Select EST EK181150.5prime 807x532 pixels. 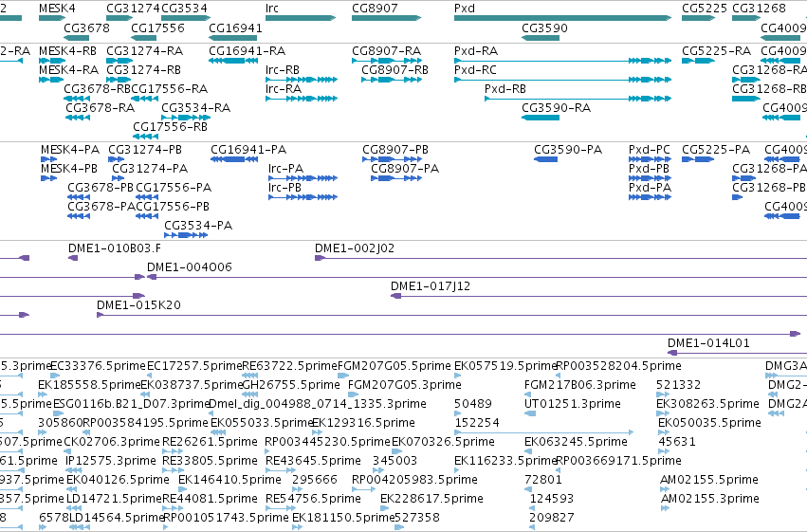point(343,518)
